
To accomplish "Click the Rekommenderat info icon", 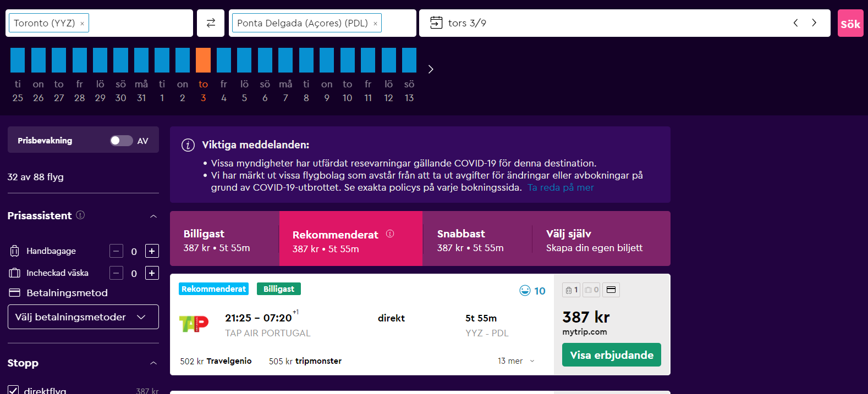I will pos(390,234).
